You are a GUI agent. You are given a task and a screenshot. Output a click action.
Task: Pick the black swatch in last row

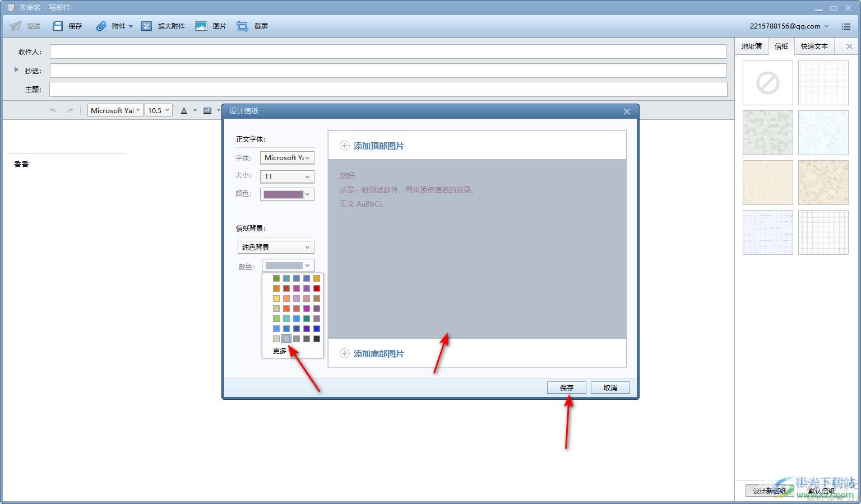point(317,339)
